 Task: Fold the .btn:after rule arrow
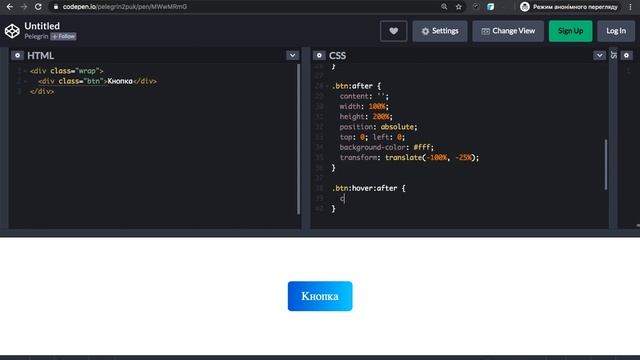coord(327,86)
